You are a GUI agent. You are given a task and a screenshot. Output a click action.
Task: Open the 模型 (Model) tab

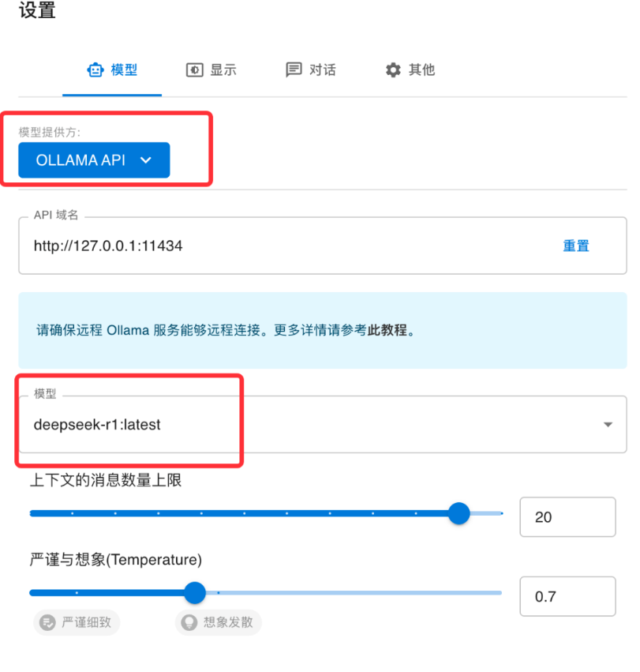(112, 69)
